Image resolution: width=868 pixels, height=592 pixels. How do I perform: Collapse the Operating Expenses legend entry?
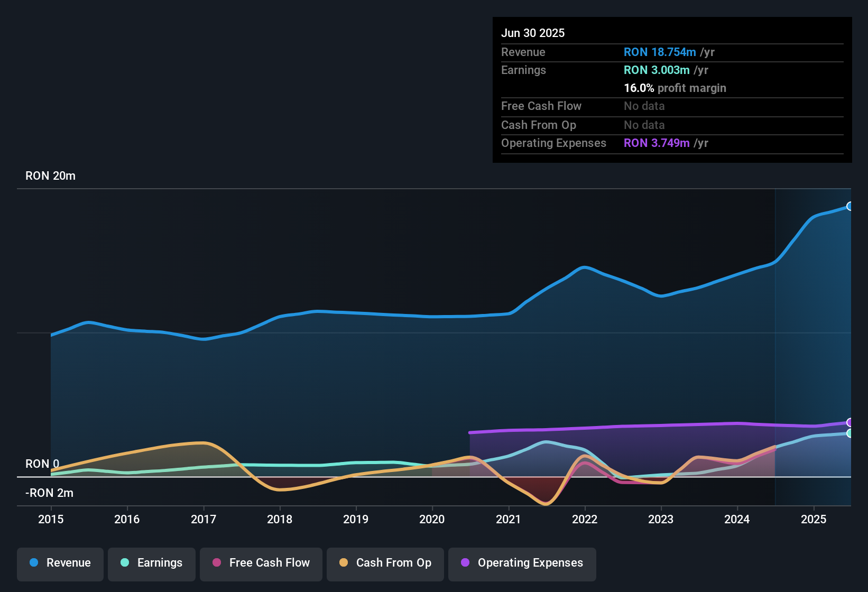[522, 563]
